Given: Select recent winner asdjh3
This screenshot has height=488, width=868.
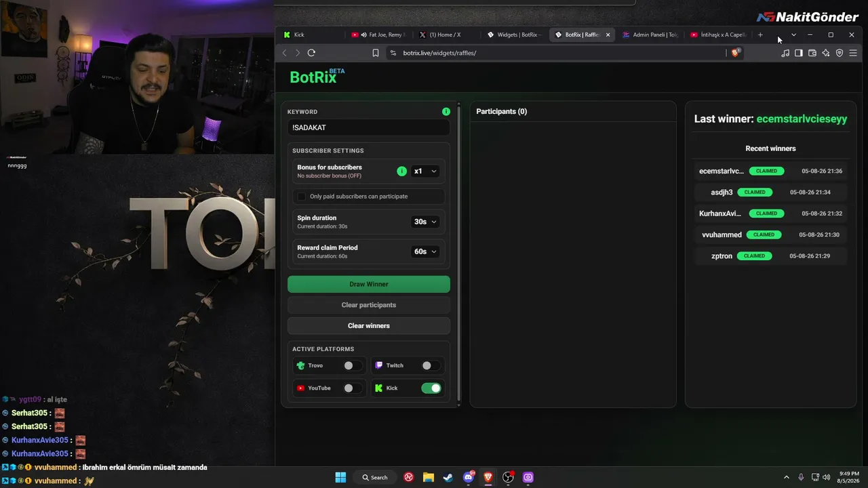Looking at the screenshot, I should pyautogui.click(x=722, y=192).
